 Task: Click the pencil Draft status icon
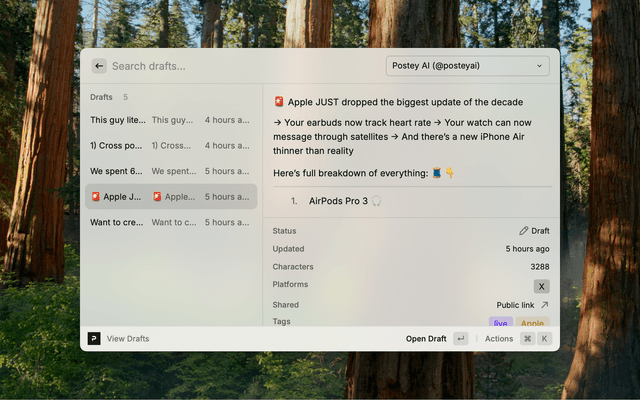[x=524, y=231]
